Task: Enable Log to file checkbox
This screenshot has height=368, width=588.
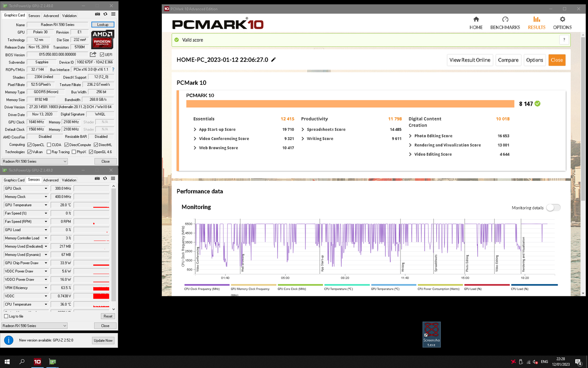Action: coord(6,316)
